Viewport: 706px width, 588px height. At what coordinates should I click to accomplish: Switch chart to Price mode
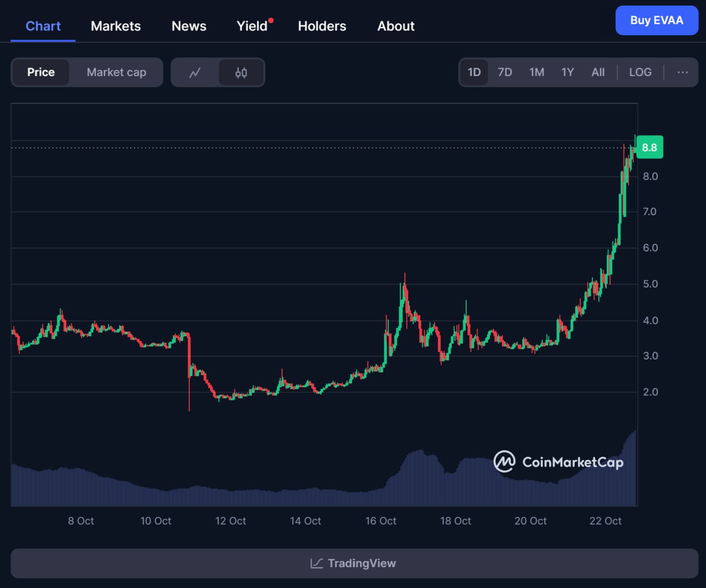[x=41, y=72]
